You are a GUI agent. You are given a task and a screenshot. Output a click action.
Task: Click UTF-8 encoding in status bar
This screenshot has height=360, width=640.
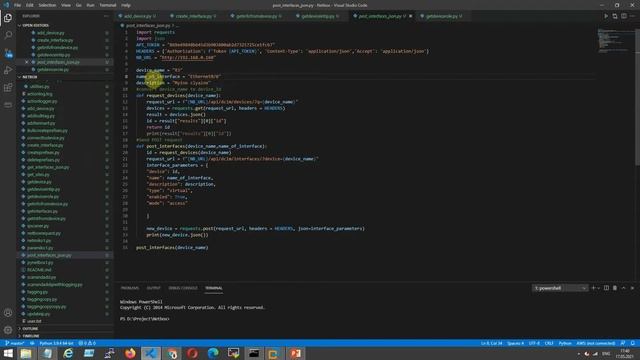tap(534, 343)
